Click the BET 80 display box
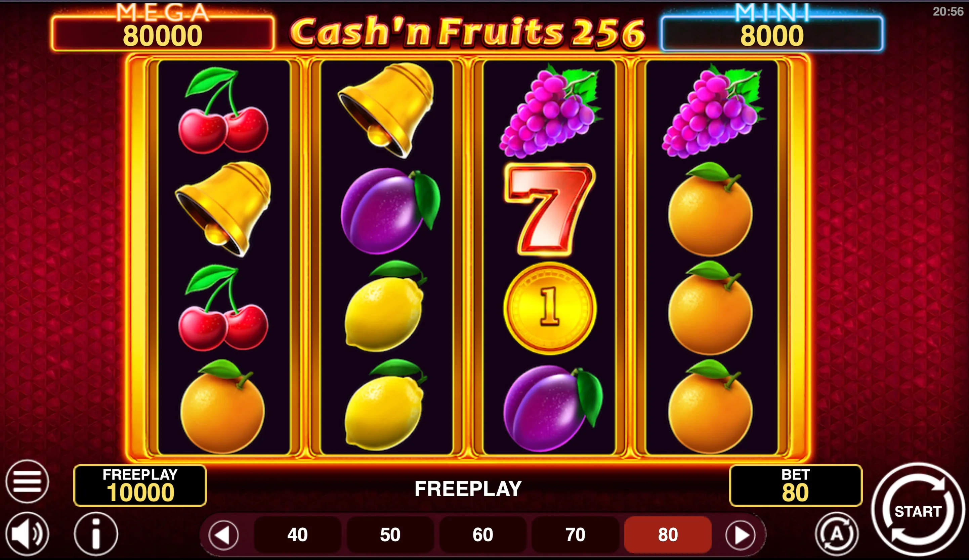This screenshot has width=969, height=560. tap(796, 485)
